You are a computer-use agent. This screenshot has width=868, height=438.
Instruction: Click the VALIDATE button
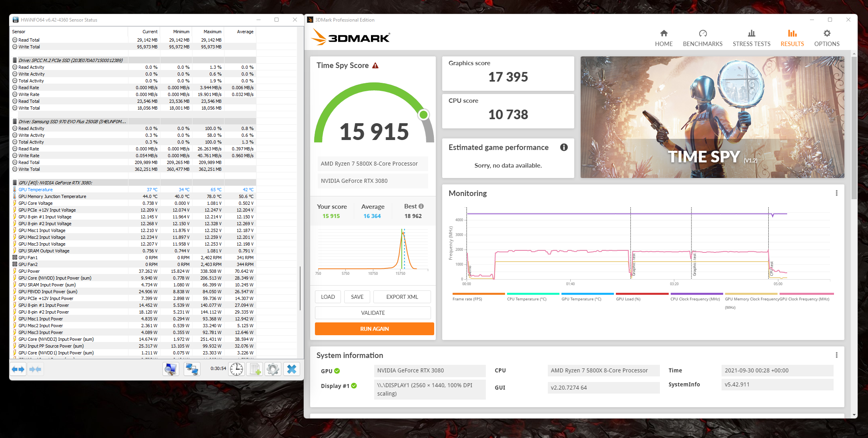[x=373, y=313]
